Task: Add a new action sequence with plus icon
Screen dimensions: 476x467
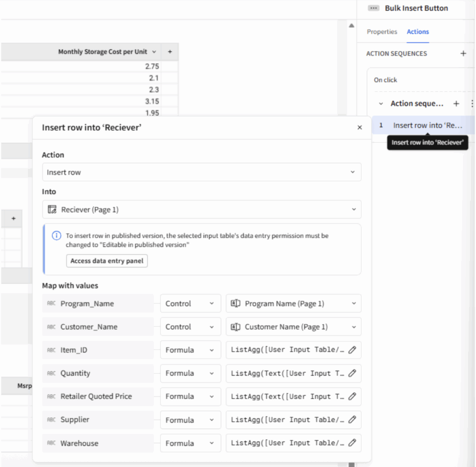Action: click(x=463, y=53)
